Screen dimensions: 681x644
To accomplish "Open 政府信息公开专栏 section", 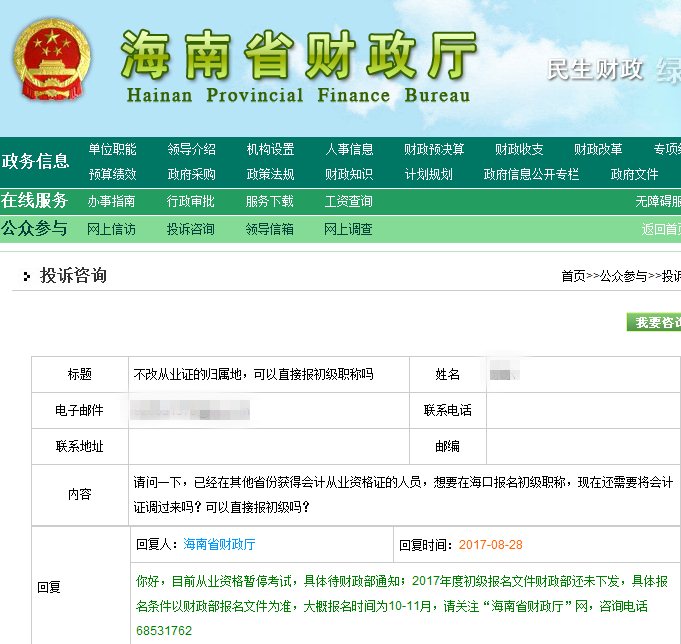I will tap(531, 174).
